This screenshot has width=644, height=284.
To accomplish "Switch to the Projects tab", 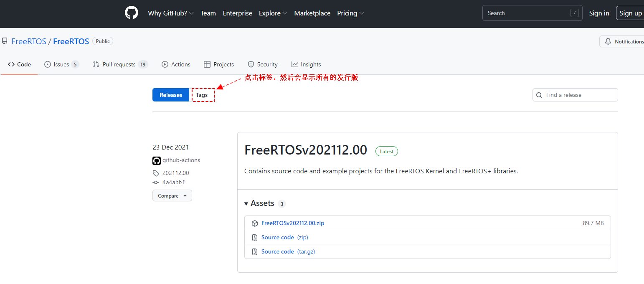I will [219, 64].
